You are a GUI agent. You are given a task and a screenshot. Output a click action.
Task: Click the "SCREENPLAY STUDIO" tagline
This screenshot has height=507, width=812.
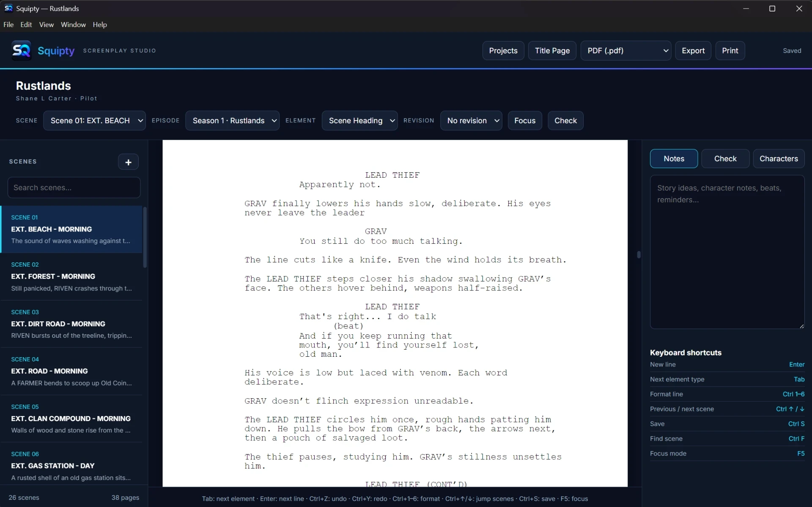(x=120, y=51)
